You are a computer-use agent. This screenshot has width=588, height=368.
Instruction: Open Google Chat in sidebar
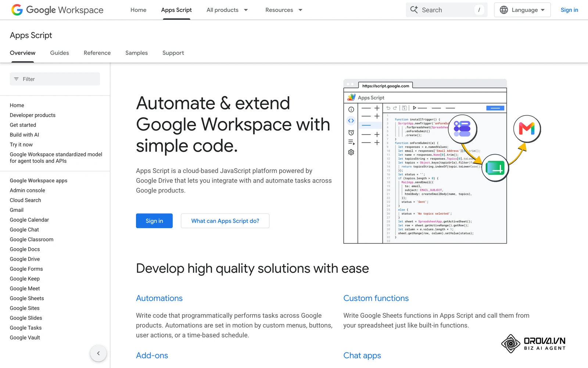coord(24,230)
